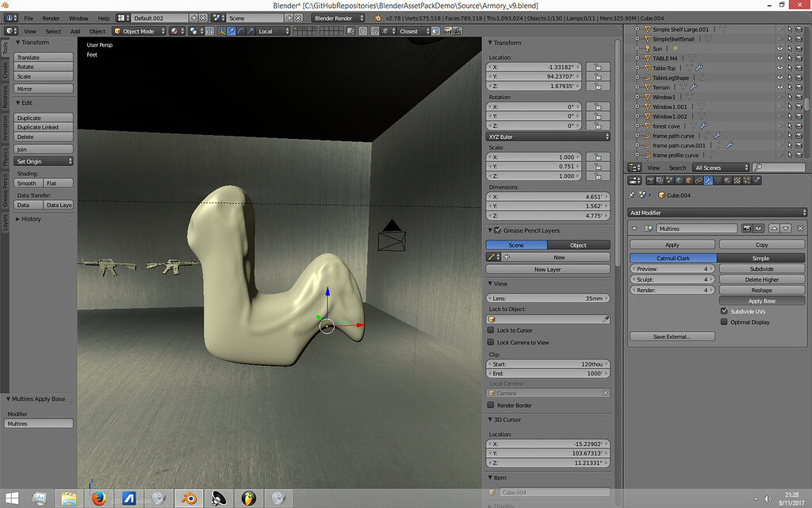Move the Multires modifier up in the stack
Image resolution: width=812 pixels, height=508 pixels.
tap(775, 229)
